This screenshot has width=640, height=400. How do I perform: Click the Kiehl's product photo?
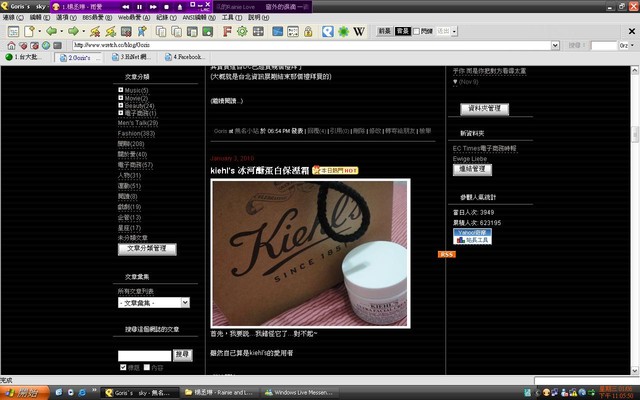click(310, 253)
